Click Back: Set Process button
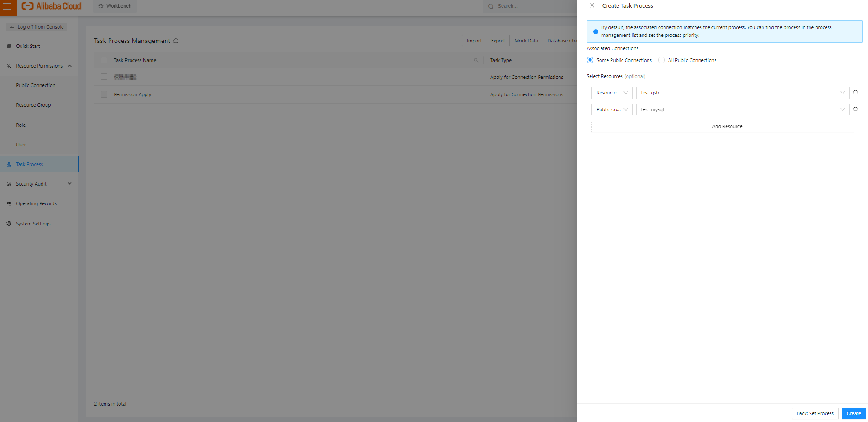Viewport: 868px width, 422px height. 815,413
